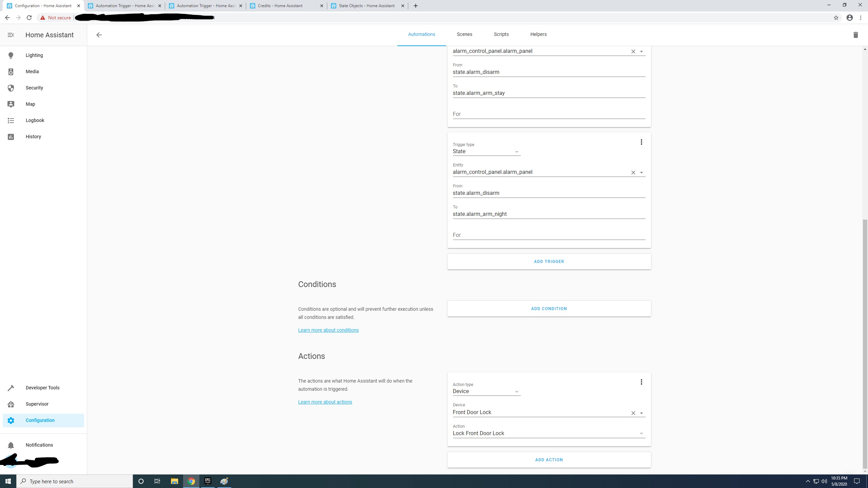Delete this automation with the trash icon
This screenshot has height=488, width=868.
(x=855, y=35)
